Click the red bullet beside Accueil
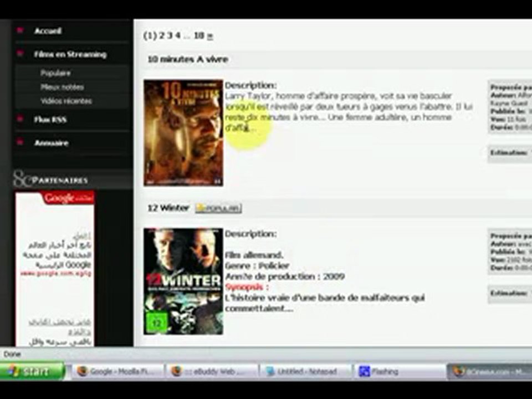The height and width of the screenshot is (399, 532). coord(20,30)
